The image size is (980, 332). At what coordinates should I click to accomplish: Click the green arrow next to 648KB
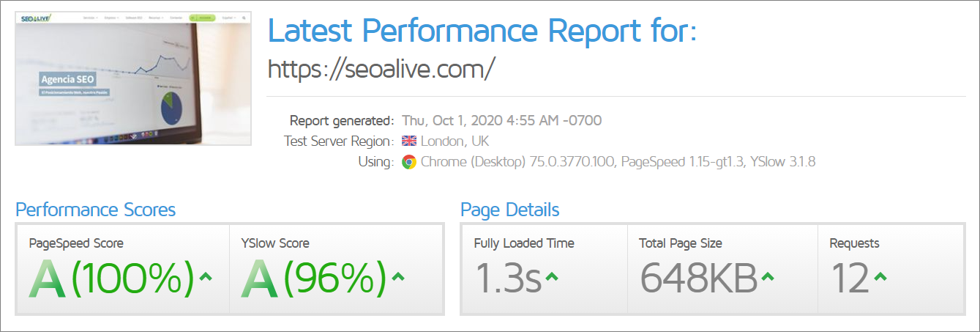coord(768,277)
